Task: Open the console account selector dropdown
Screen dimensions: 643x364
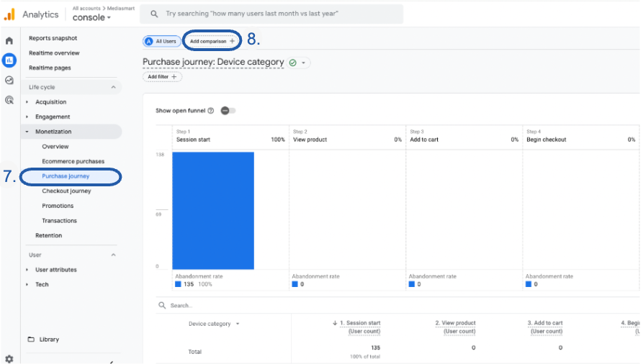Action: (x=92, y=18)
